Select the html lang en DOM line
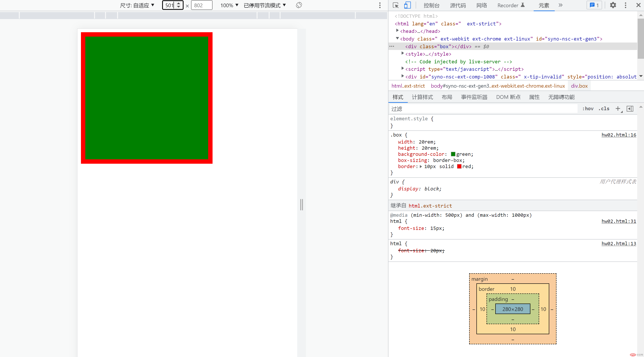This screenshot has width=644, height=357. pyautogui.click(x=448, y=24)
